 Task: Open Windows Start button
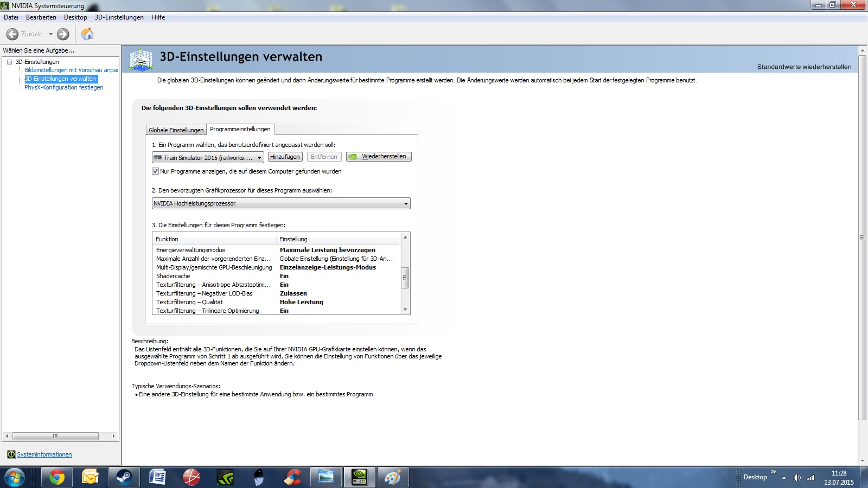(x=14, y=477)
